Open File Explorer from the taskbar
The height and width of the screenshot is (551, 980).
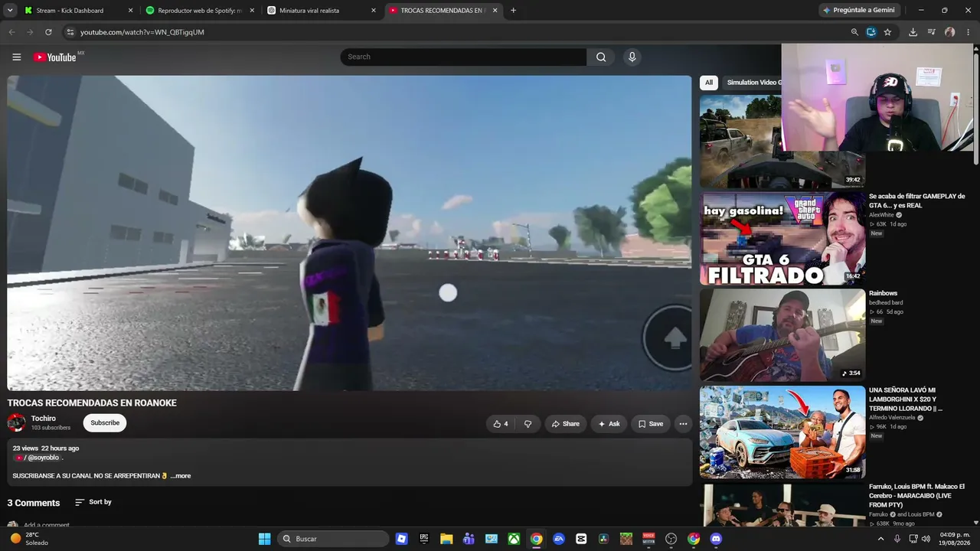446,539
